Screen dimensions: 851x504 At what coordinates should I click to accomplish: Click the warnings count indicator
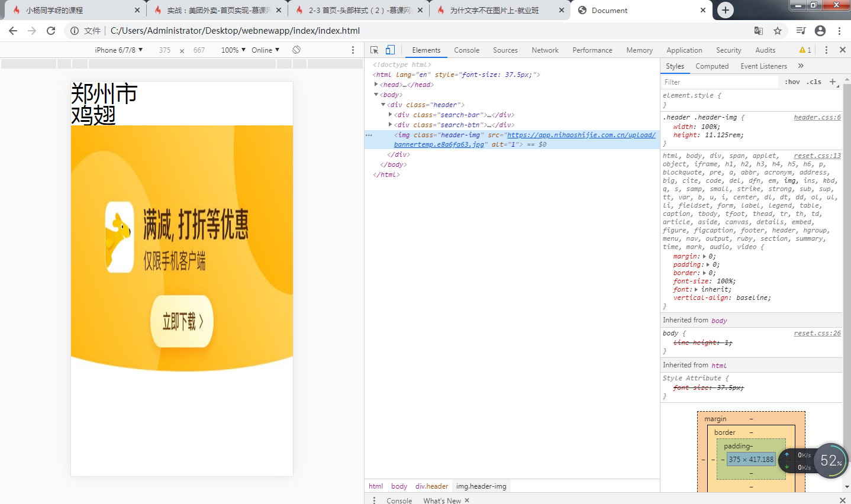click(x=805, y=50)
